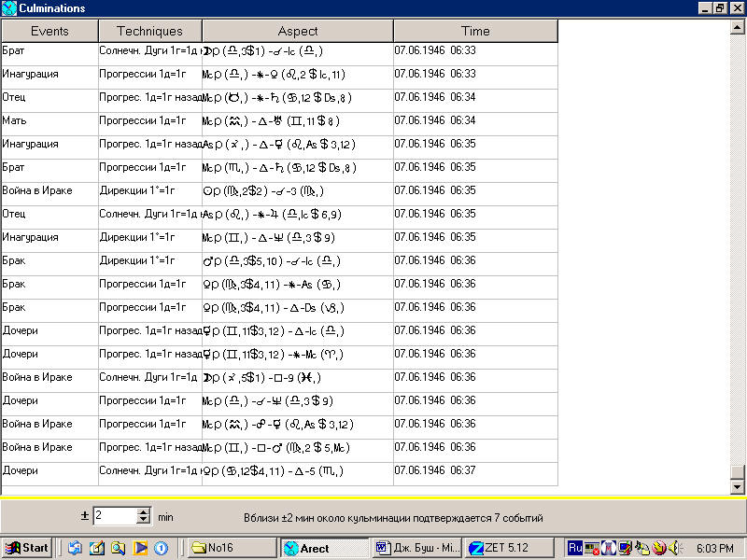Image resolution: width=747 pixels, height=560 pixels.
Task: Decrease the minutes value with down spinner arrow
Action: pyautogui.click(x=143, y=520)
